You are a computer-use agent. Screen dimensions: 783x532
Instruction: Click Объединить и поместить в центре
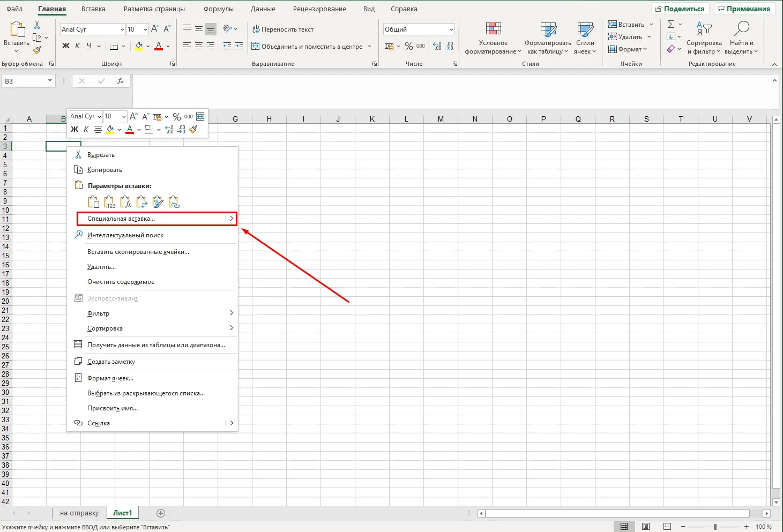[x=307, y=47]
